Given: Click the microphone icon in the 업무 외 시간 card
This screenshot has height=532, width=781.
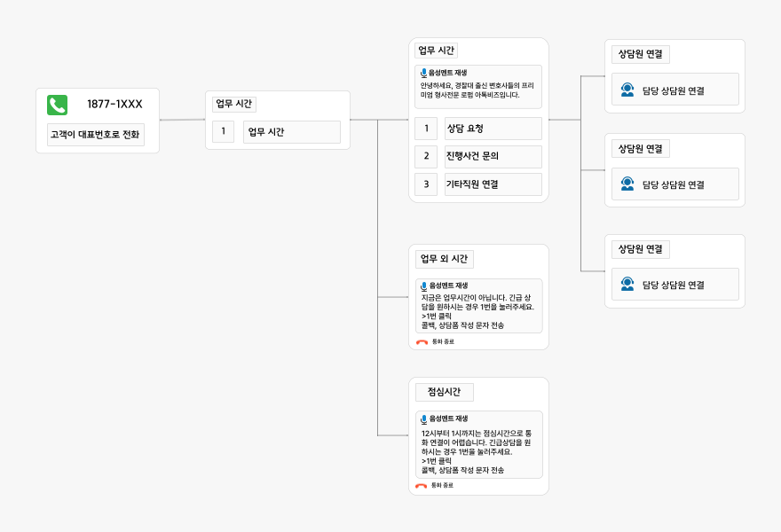Looking at the screenshot, I should click(424, 286).
